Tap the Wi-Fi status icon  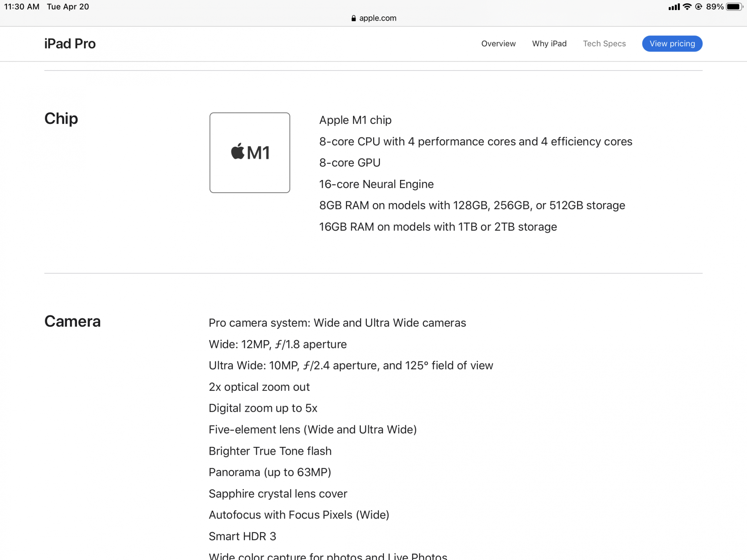click(x=687, y=7)
